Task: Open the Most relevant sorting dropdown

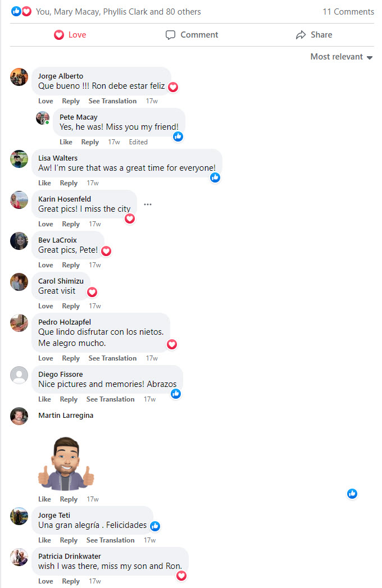Action: (x=342, y=57)
